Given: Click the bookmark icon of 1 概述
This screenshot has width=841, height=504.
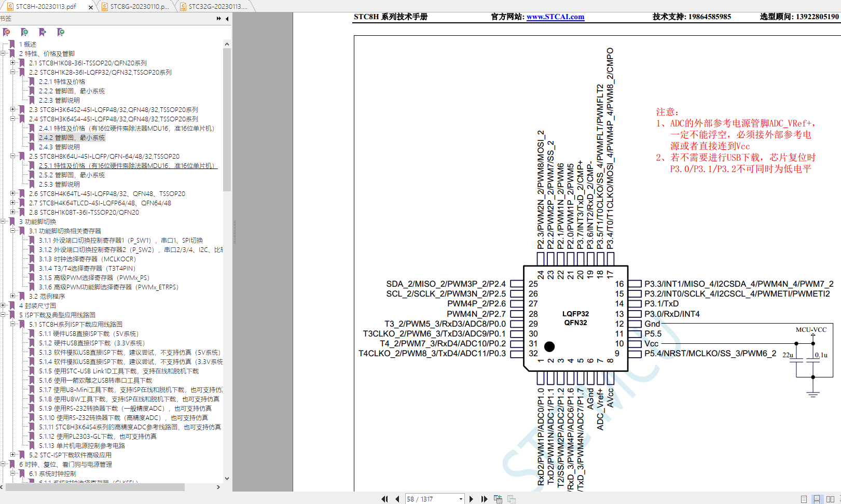Looking at the screenshot, I should (x=12, y=44).
